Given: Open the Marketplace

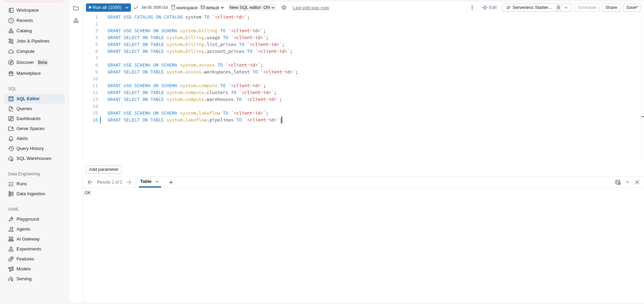Looking at the screenshot, I should point(34,73).
